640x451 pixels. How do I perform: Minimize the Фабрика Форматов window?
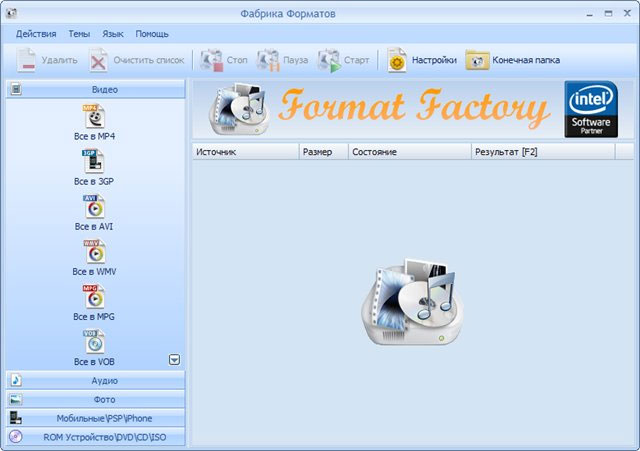[589, 14]
